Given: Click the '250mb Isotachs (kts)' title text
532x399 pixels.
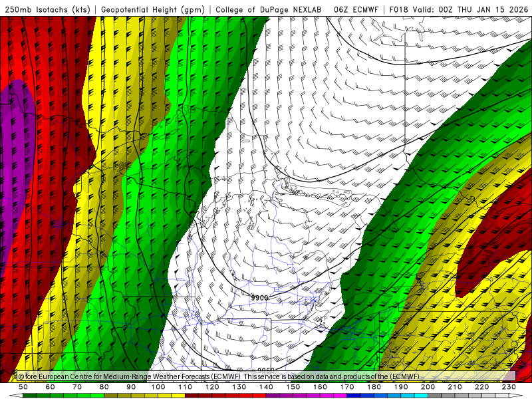Looking at the screenshot, I should point(48,10).
